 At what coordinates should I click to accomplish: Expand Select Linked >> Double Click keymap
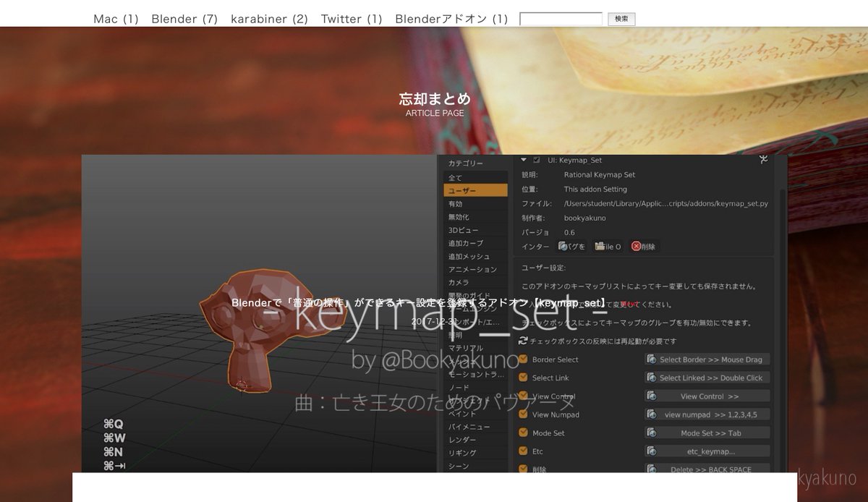[x=707, y=378]
